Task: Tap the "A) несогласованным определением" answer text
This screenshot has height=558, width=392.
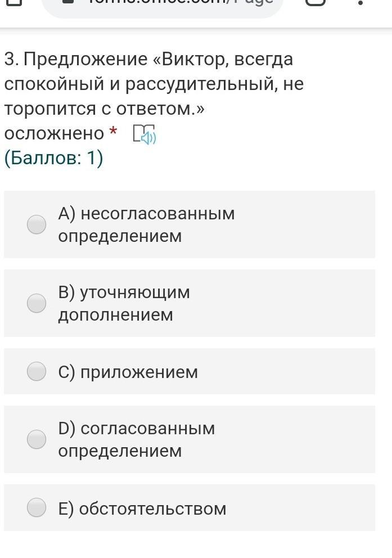Action: [x=146, y=224]
